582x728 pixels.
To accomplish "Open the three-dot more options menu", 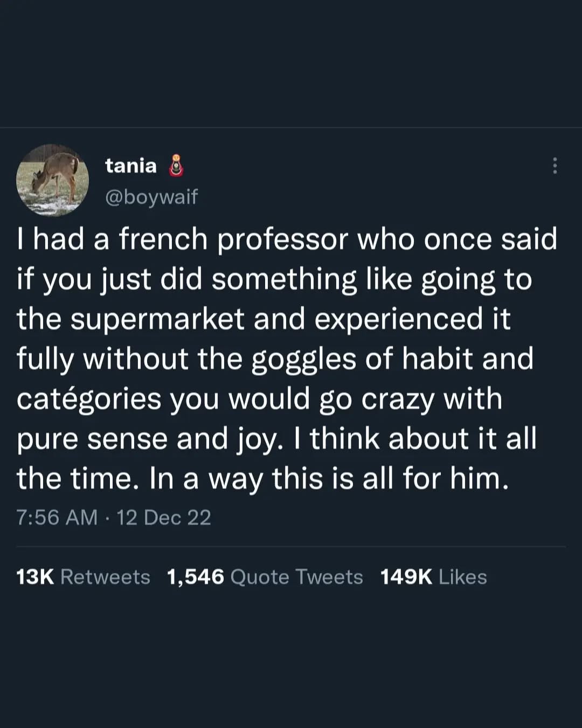I will pyautogui.click(x=555, y=166).
